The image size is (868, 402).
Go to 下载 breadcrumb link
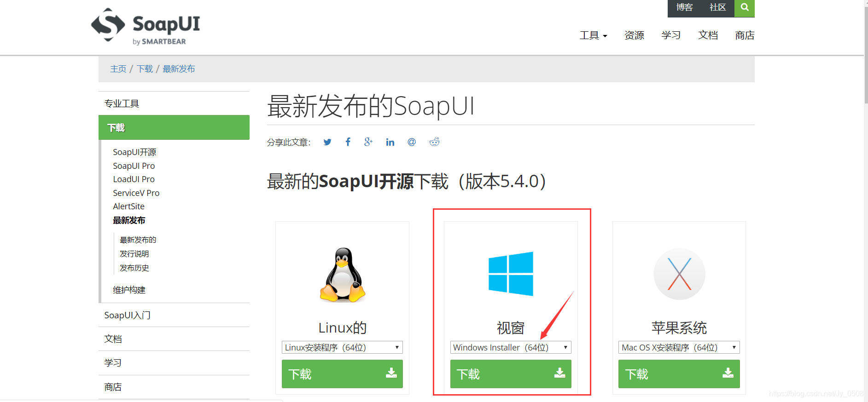(x=145, y=69)
